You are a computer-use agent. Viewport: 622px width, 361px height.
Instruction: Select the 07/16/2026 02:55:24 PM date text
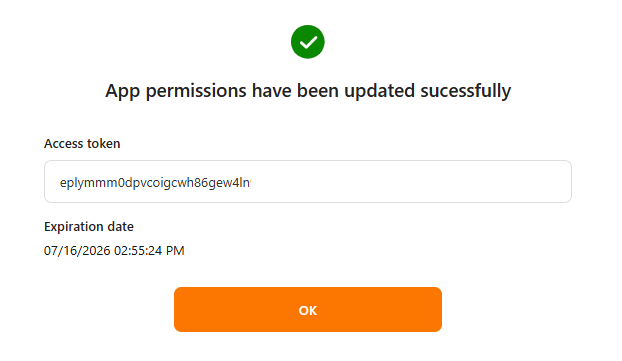pyautogui.click(x=114, y=251)
